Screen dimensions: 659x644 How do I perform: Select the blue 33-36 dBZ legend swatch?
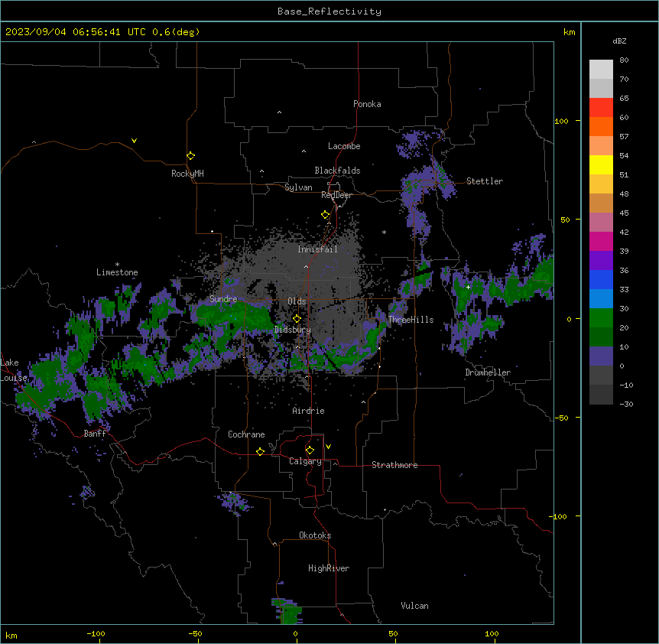(601, 279)
